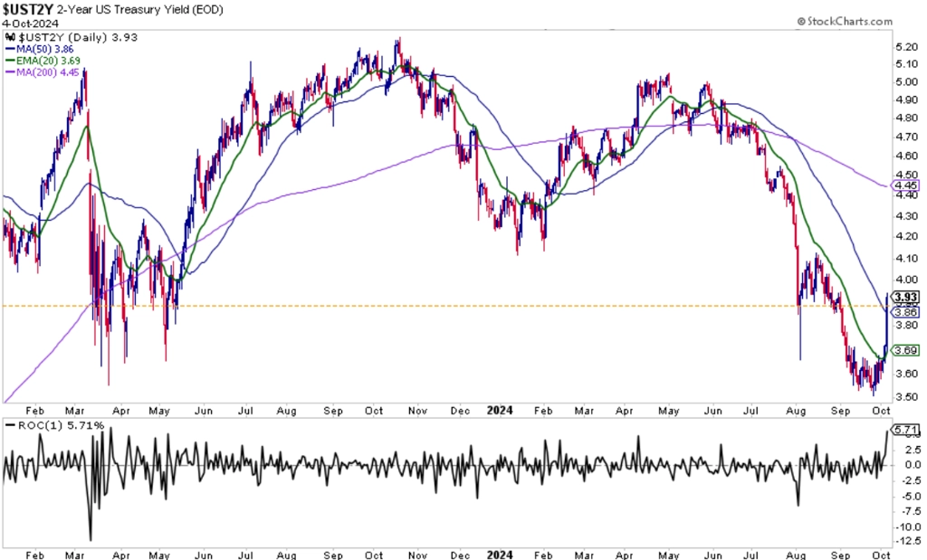Screen dimensions: 927x560
Task: Click the 4.90 yield axis label
Action: 906,100
